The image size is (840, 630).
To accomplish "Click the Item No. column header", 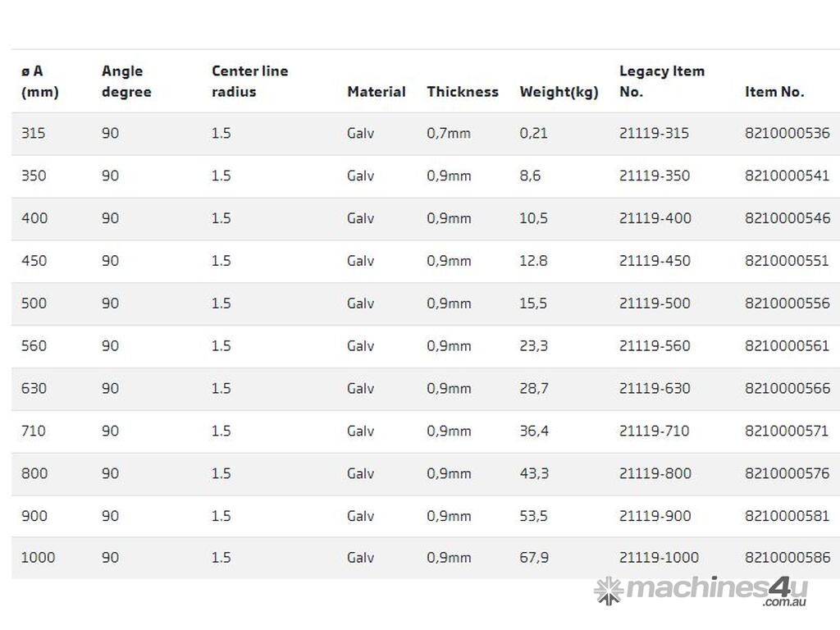I will coord(774,92).
